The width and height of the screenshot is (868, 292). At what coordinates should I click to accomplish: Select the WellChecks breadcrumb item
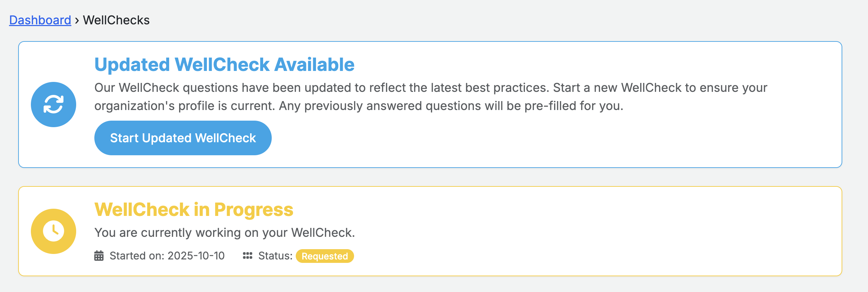pyautogui.click(x=116, y=20)
